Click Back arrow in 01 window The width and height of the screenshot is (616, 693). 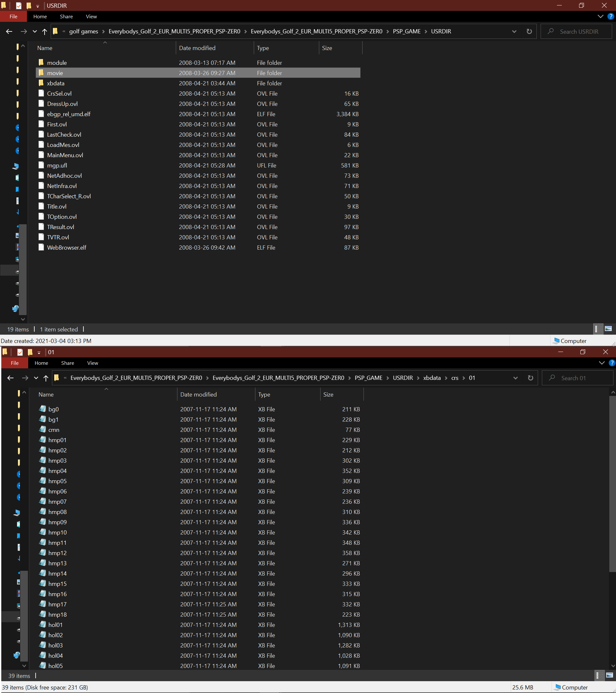(11, 378)
